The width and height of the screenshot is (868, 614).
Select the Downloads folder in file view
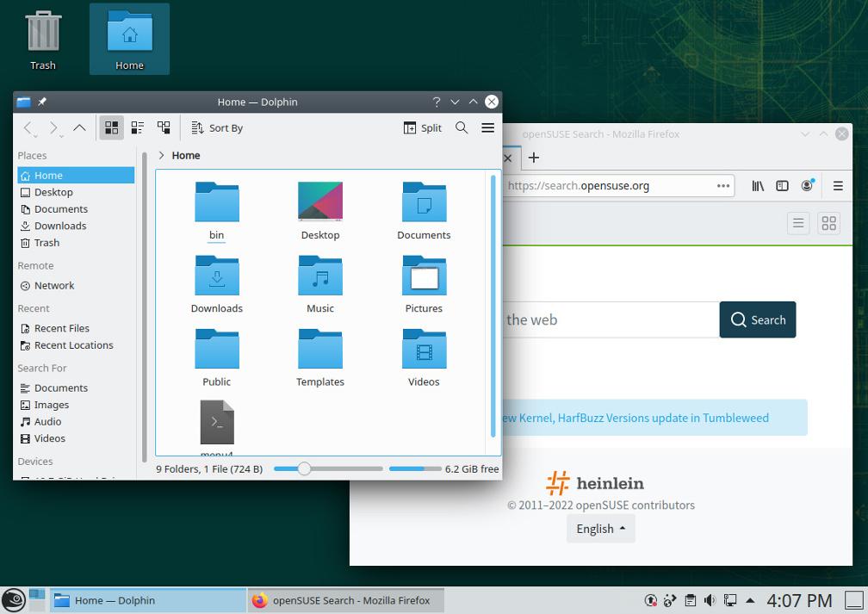(x=217, y=284)
